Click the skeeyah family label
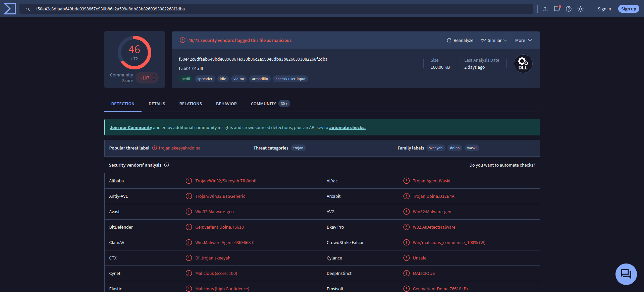The width and height of the screenshot is (644, 292). point(435,148)
